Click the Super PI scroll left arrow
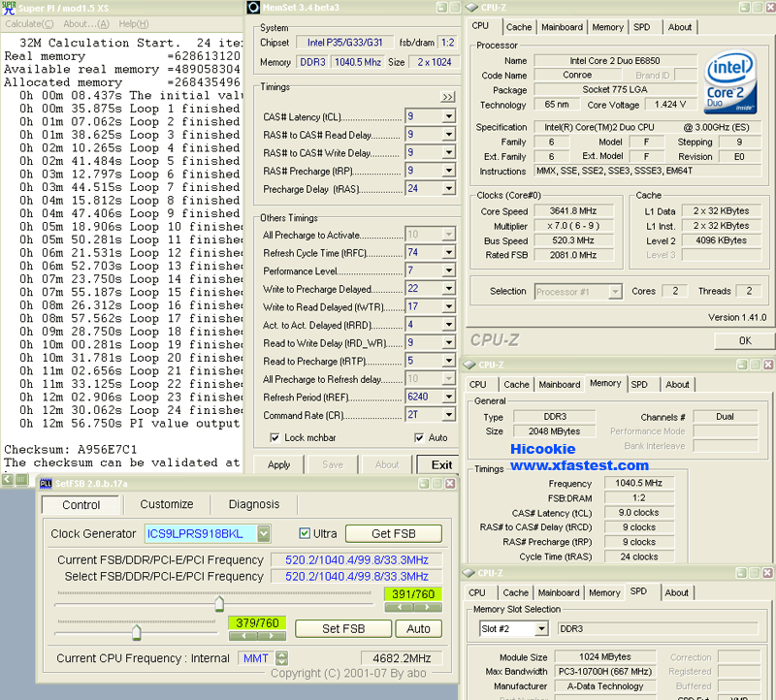The image size is (776, 700). 8,479
